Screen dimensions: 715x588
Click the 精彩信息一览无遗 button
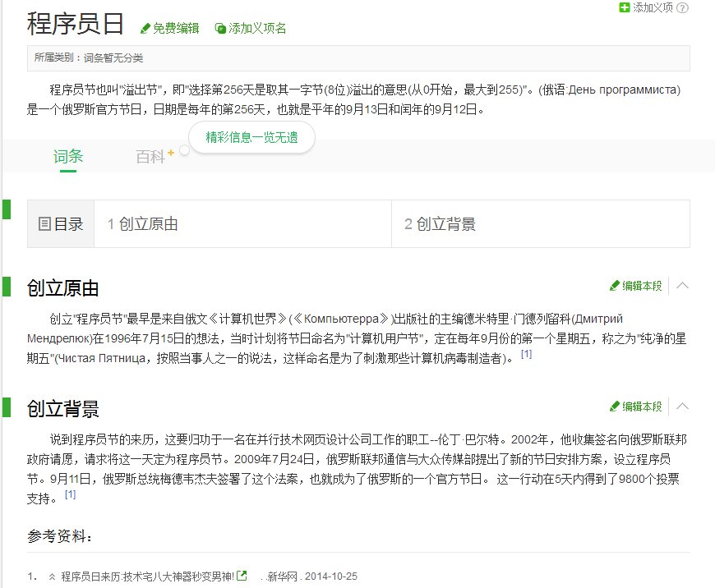[x=251, y=138]
